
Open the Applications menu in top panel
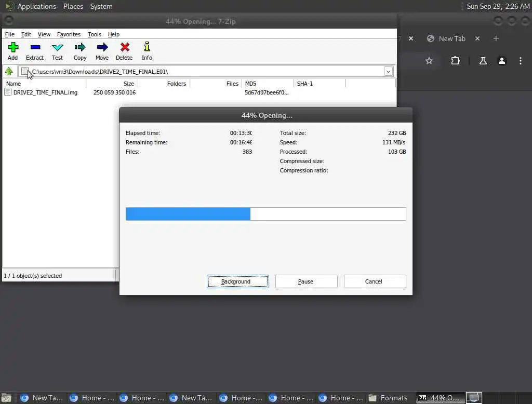point(37,6)
